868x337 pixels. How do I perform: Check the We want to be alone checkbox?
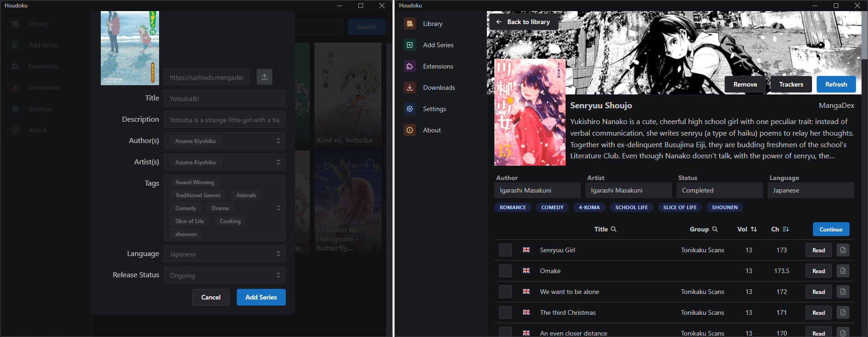pos(505,292)
